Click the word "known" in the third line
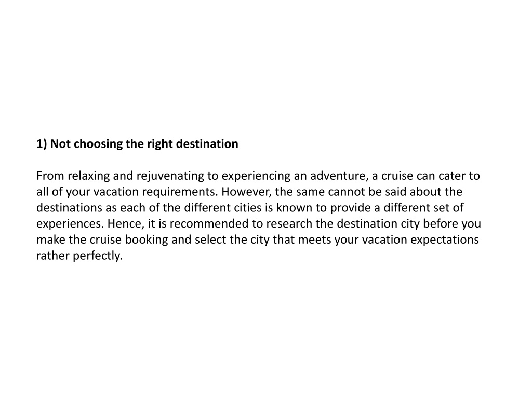Viewport: 532px width, 399px height. click(x=295, y=208)
